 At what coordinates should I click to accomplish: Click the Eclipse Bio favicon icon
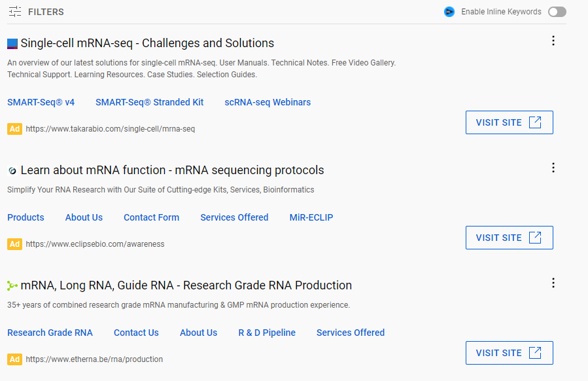point(12,171)
